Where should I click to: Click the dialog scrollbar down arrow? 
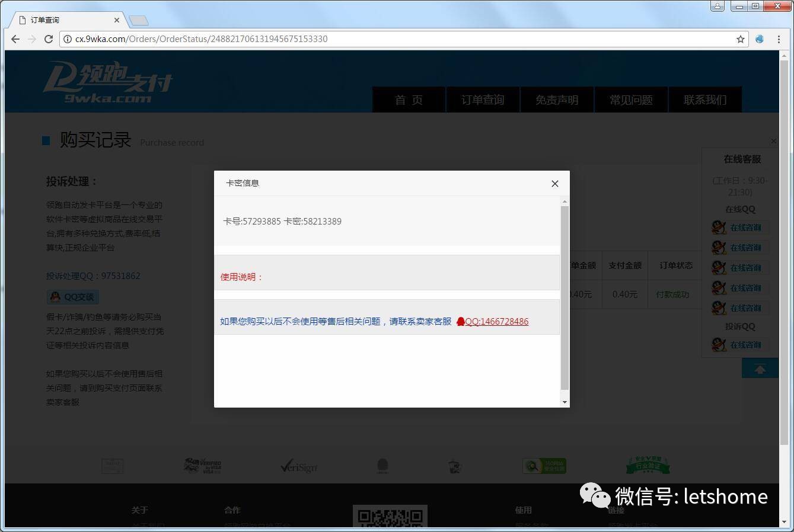point(565,402)
